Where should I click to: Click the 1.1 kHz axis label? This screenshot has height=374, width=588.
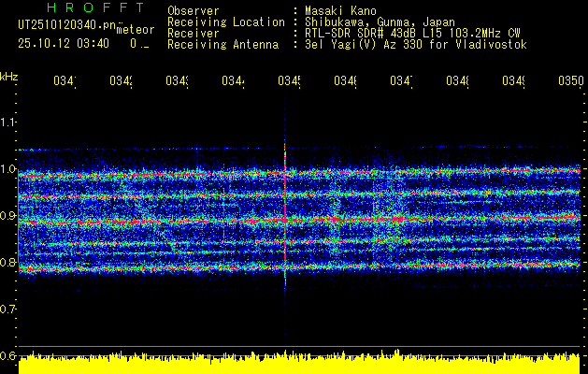pyautogui.click(x=7, y=122)
